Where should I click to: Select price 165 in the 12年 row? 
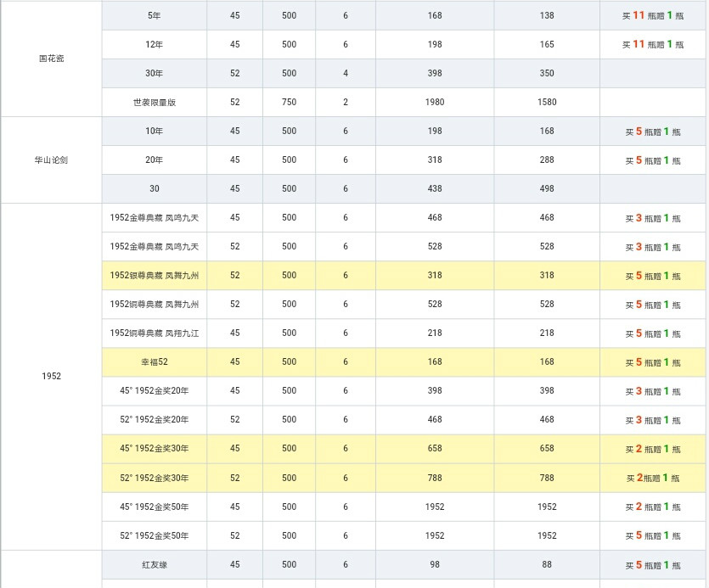click(547, 44)
